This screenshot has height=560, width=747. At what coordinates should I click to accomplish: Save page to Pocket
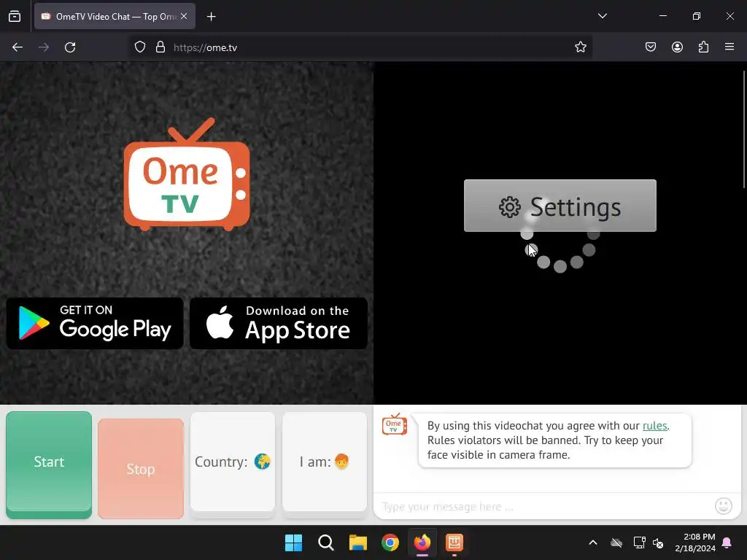coord(650,47)
